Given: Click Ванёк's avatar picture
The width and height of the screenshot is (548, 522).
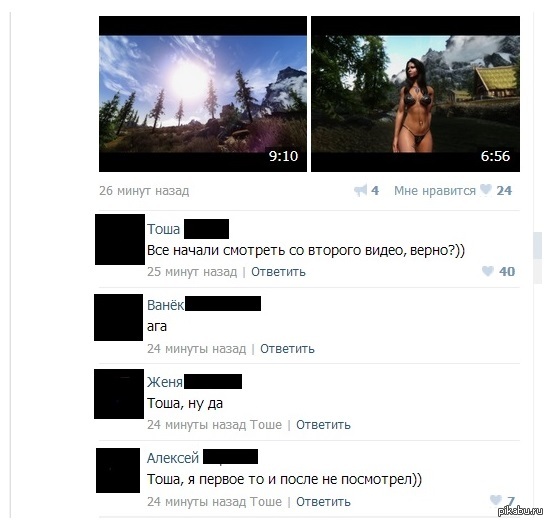Looking at the screenshot, I should [x=118, y=317].
